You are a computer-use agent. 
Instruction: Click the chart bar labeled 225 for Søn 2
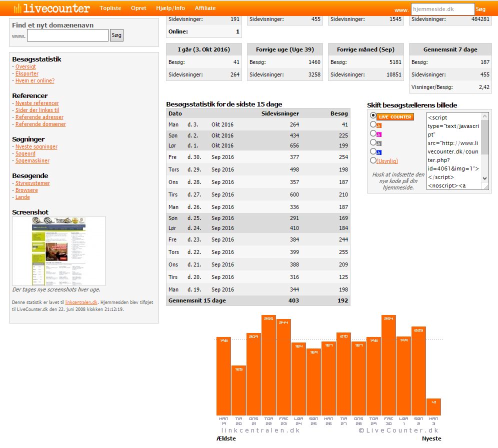coord(418,371)
